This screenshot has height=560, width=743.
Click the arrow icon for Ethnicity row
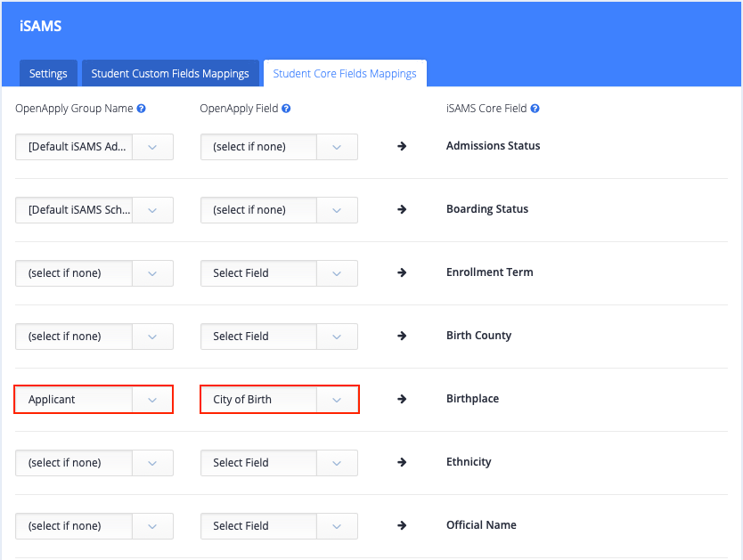click(x=402, y=462)
